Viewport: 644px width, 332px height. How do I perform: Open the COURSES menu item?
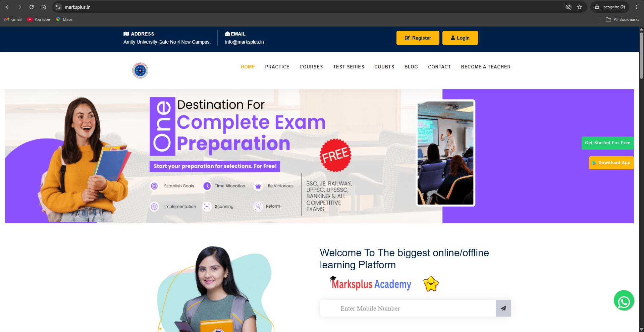[311, 67]
